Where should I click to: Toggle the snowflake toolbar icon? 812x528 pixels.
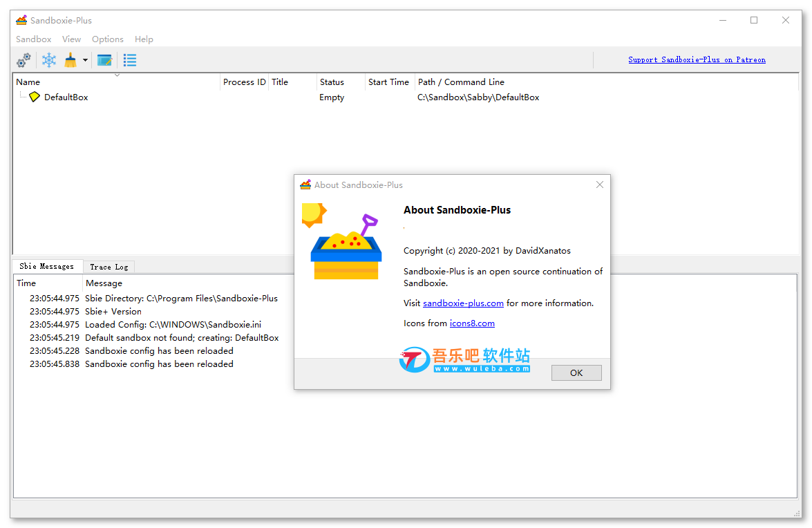(49, 60)
